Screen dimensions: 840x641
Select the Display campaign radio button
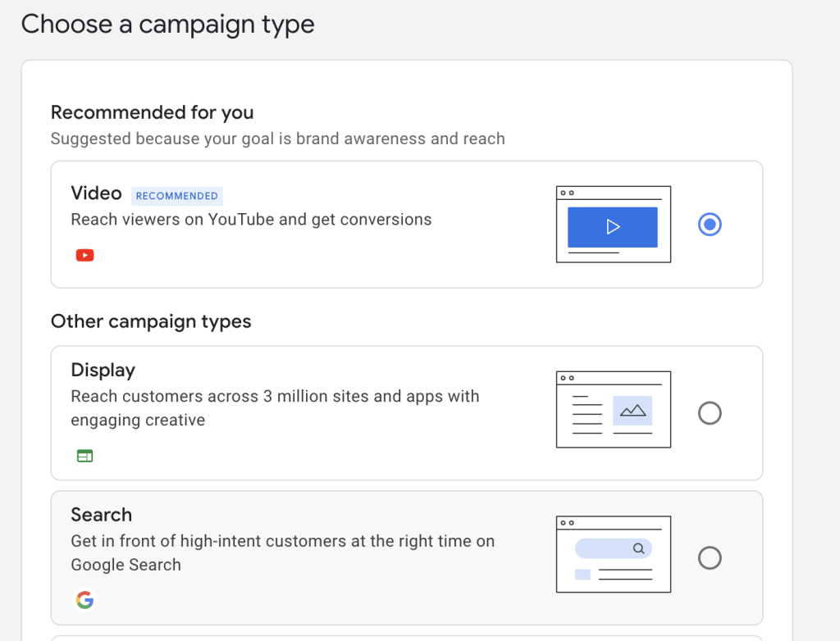709,413
